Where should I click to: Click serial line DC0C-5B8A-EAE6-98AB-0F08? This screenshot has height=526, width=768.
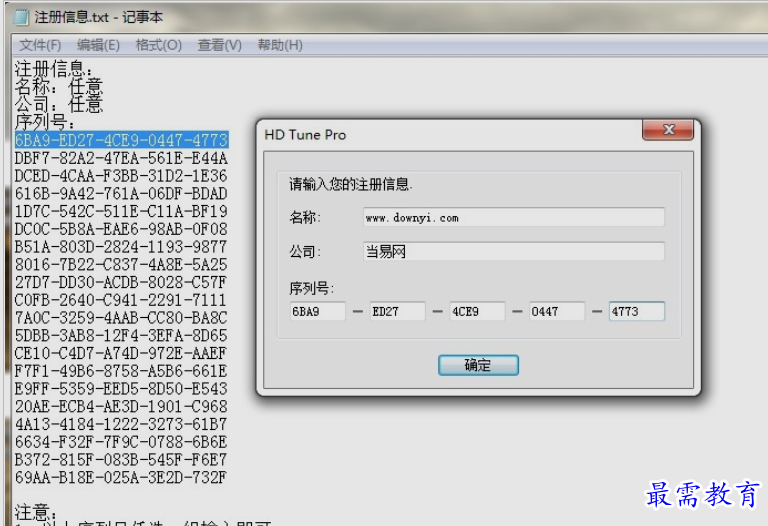pyautogui.click(x=121, y=229)
